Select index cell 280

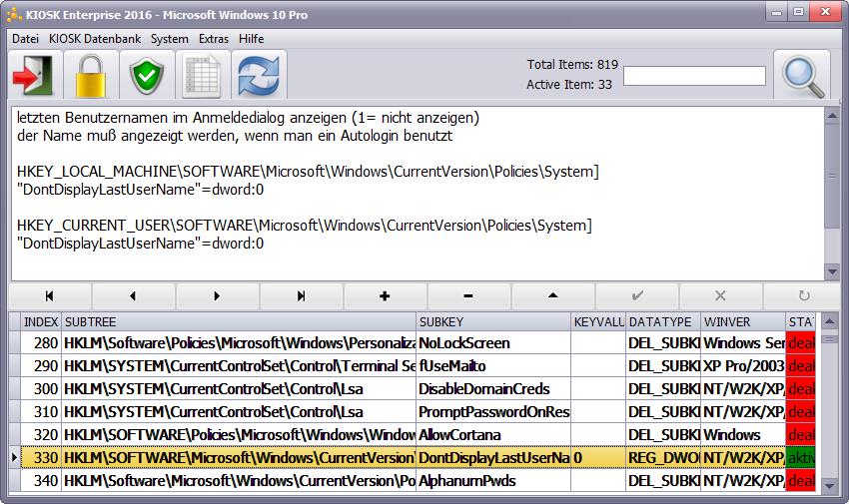(41, 343)
